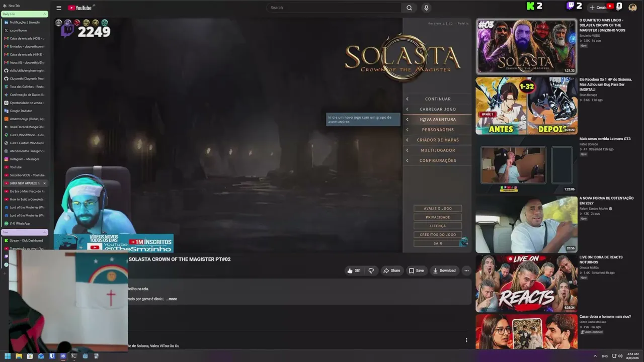This screenshot has width=644, height=362.
Task: Like the video with the thumbs-up icon
Action: (x=354, y=270)
